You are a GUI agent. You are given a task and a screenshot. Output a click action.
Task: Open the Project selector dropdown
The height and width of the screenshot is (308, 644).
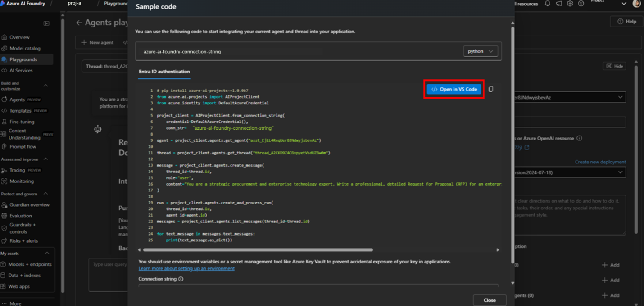click(x=625, y=3)
